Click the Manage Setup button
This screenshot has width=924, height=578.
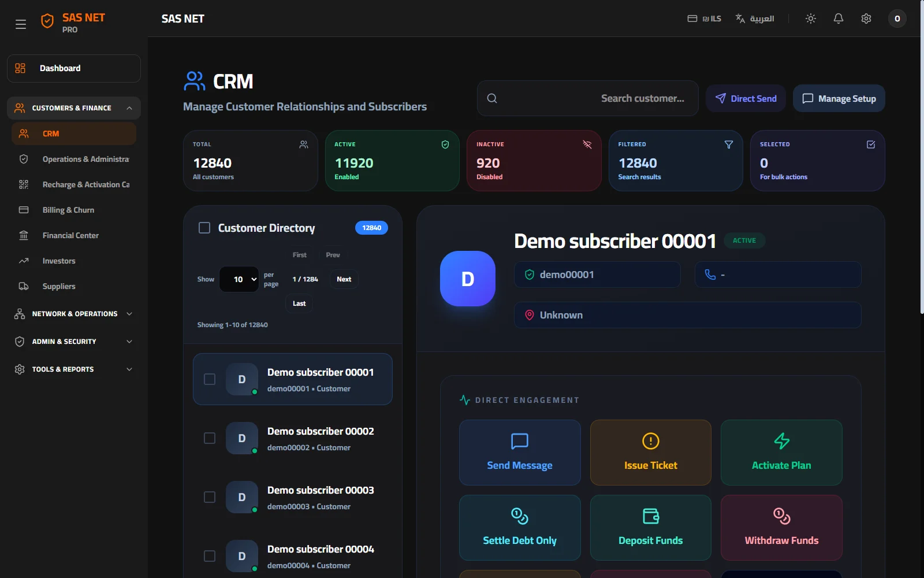click(x=839, y=98)
